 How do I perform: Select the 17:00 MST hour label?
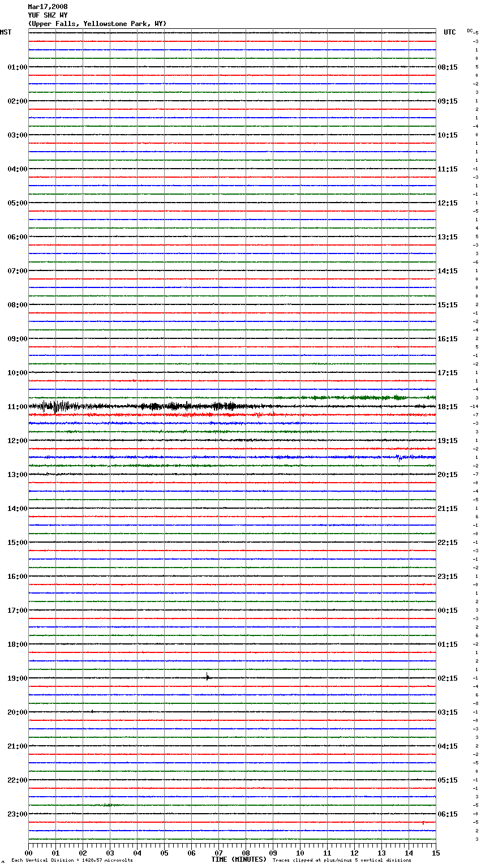18,611
